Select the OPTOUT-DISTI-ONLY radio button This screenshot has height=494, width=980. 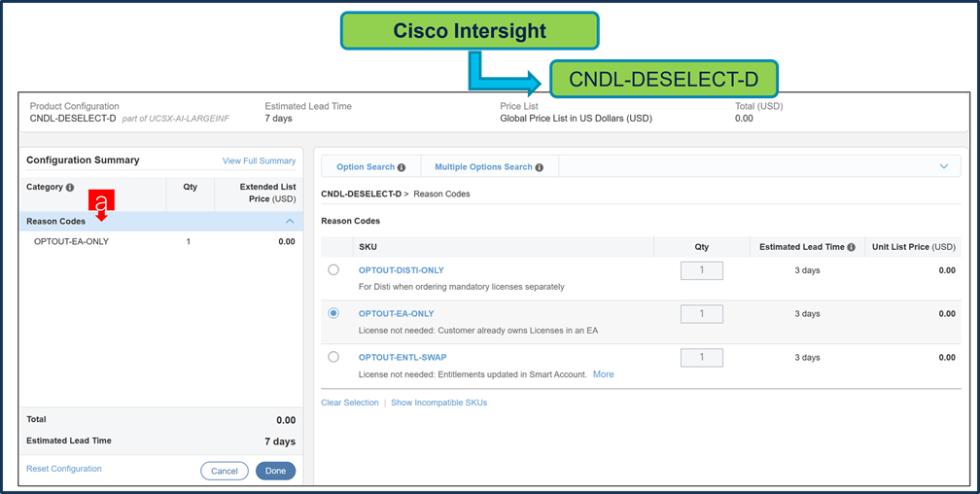[x=333, y=269]
